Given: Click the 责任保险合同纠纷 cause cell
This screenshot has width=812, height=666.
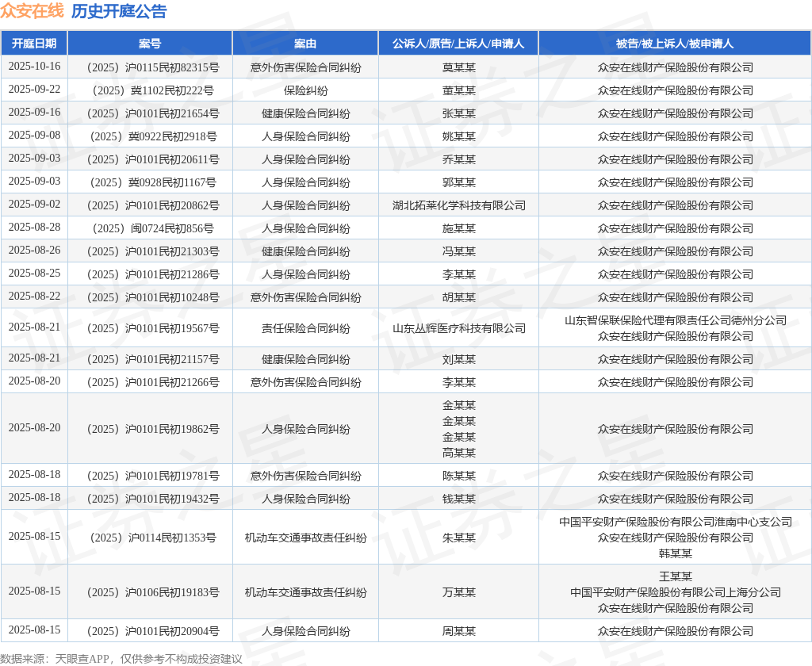Looking at the screenshot, I should click(305, 328).
